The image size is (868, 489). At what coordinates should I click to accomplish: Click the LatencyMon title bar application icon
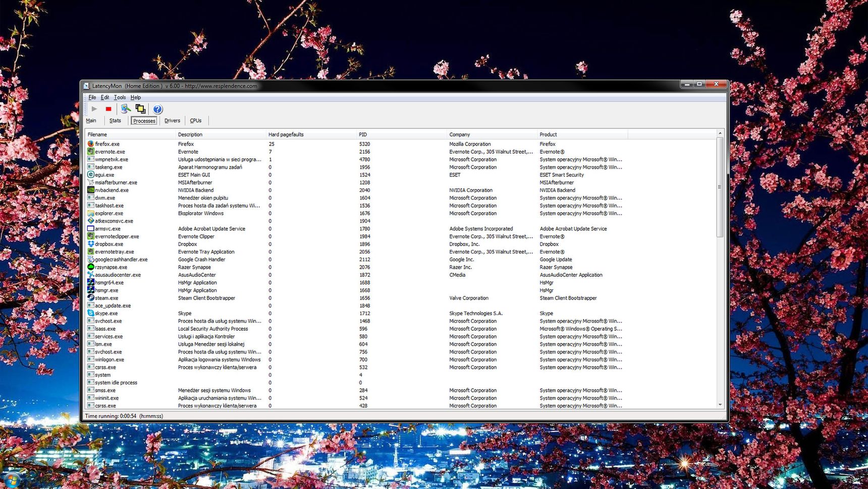[x=87, y=86]
